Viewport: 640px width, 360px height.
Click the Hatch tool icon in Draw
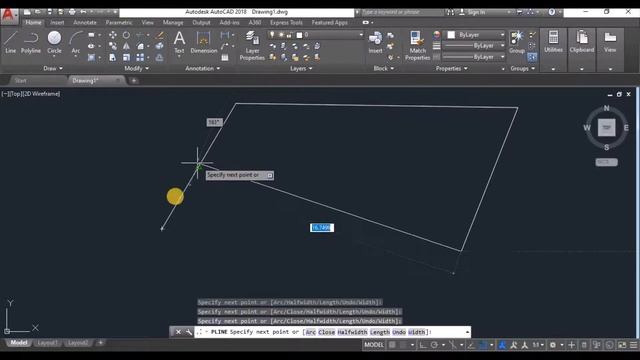coord(91,58)
